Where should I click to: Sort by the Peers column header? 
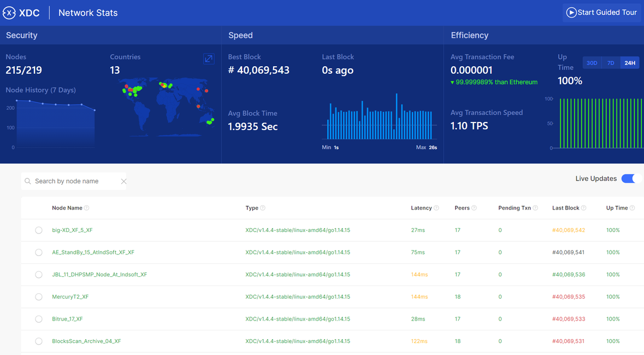pos(462,208)
